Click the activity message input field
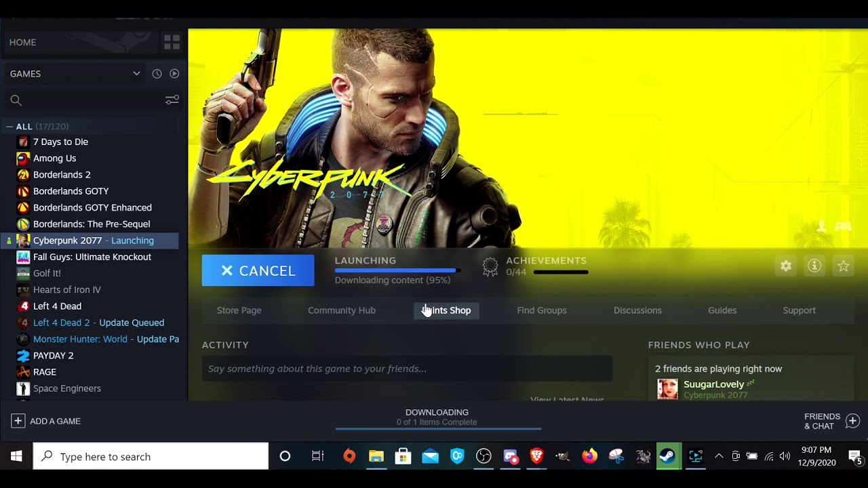The image size is (868, 488). (x=407, y=369)
